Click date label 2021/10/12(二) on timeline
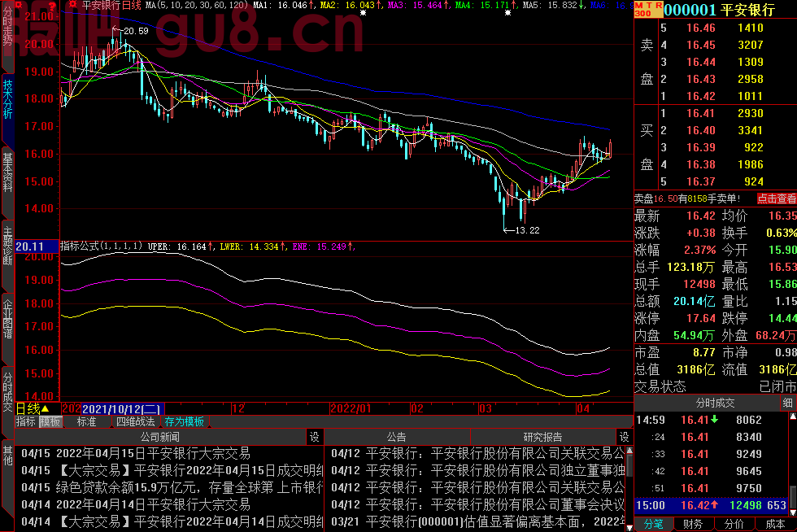 pos(122,409)
